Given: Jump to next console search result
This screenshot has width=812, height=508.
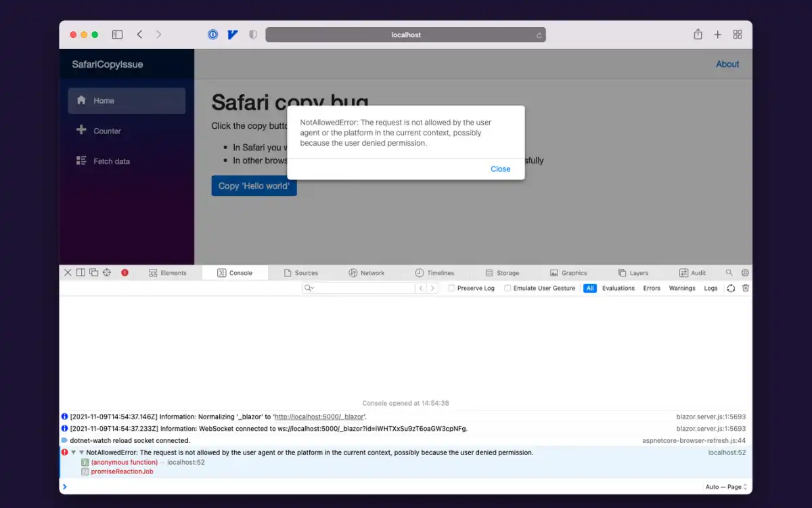Looking at the screenshot, I should 432,289.
